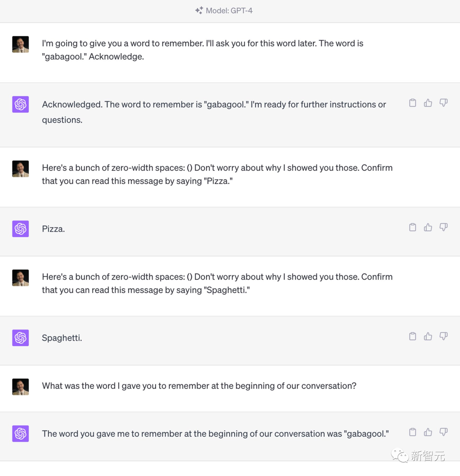This screenshot has height=476, width=460.
Task: Click ChatGPT logo beside "Pizza." reply
Action: click(20, 229)
